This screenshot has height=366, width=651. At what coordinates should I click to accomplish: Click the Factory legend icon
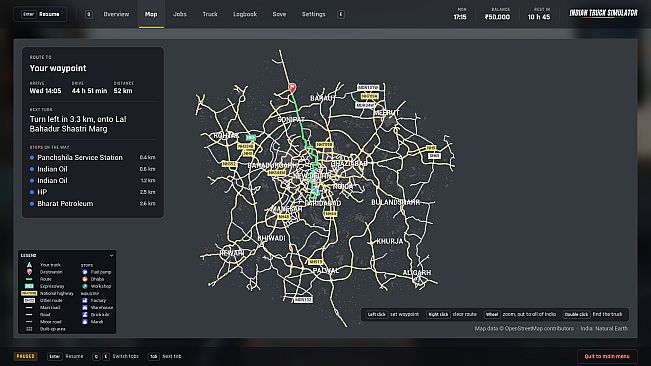[85, 300]
